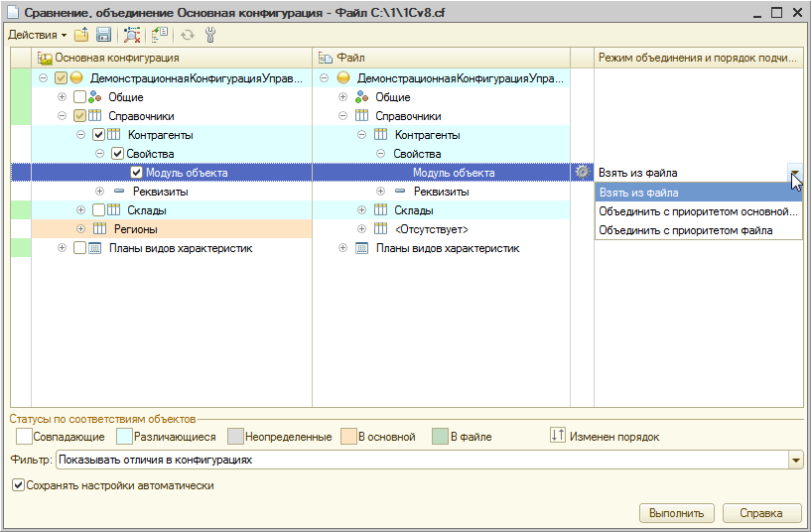The width and height of the screenshot is (811, 532).
Task: Click the refresh arrows toolbar icon
Action: [188, 35]
